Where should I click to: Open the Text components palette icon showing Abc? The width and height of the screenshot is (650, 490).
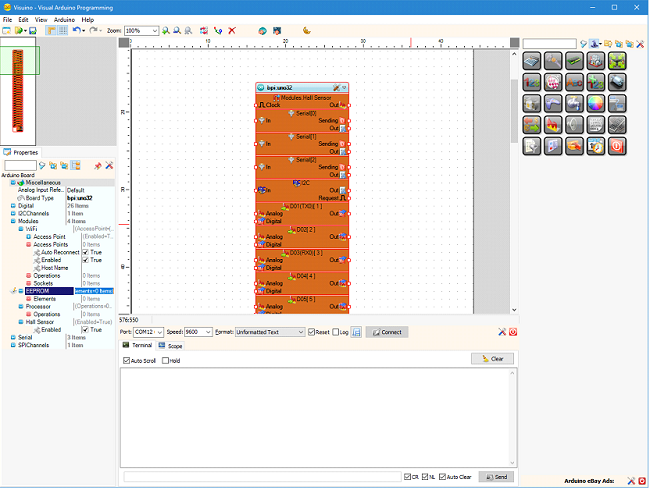click(x=575, y=82)
